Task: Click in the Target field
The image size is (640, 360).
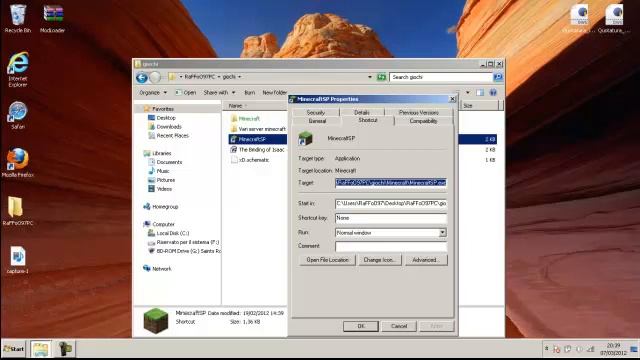Action: coord(391,183)
